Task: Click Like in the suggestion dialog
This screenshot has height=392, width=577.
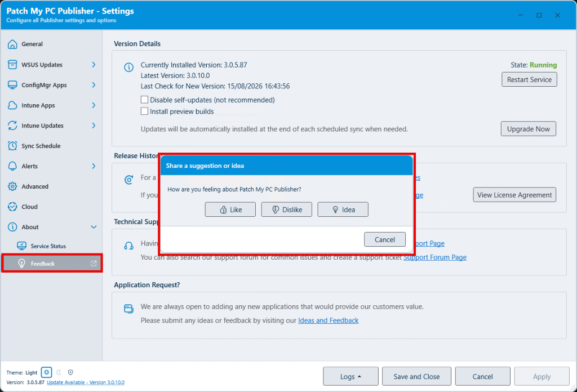Action: (x=230, y=210)
